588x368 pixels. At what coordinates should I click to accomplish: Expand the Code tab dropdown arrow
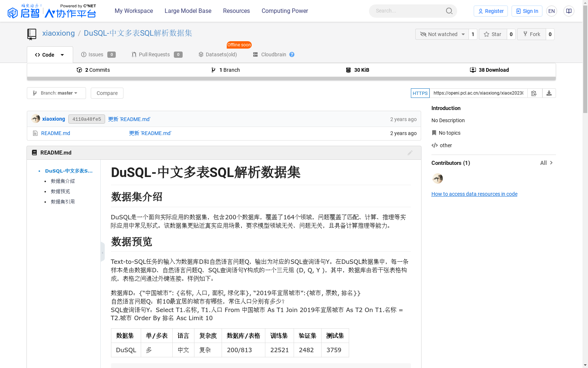62,54
